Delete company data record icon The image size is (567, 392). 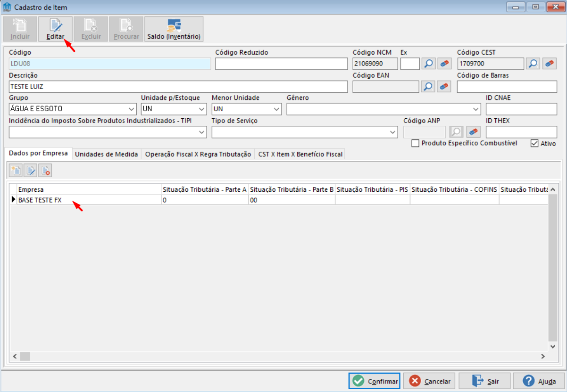click(x=45, y=170)
